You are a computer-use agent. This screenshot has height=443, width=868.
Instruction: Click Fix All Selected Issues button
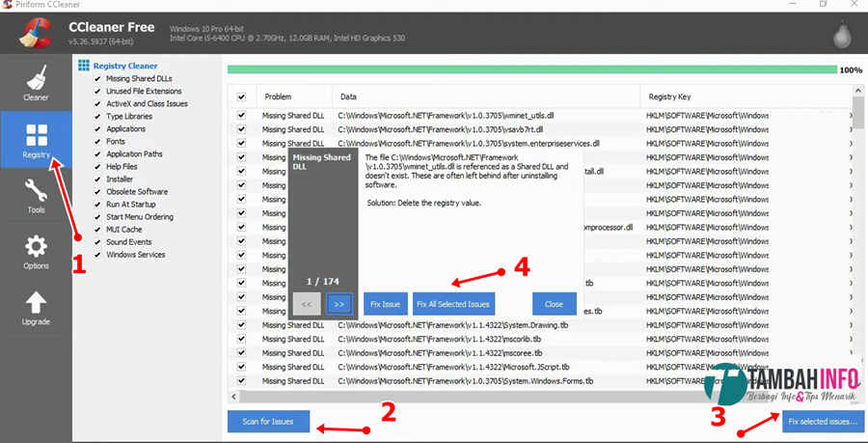coord(453,304)
